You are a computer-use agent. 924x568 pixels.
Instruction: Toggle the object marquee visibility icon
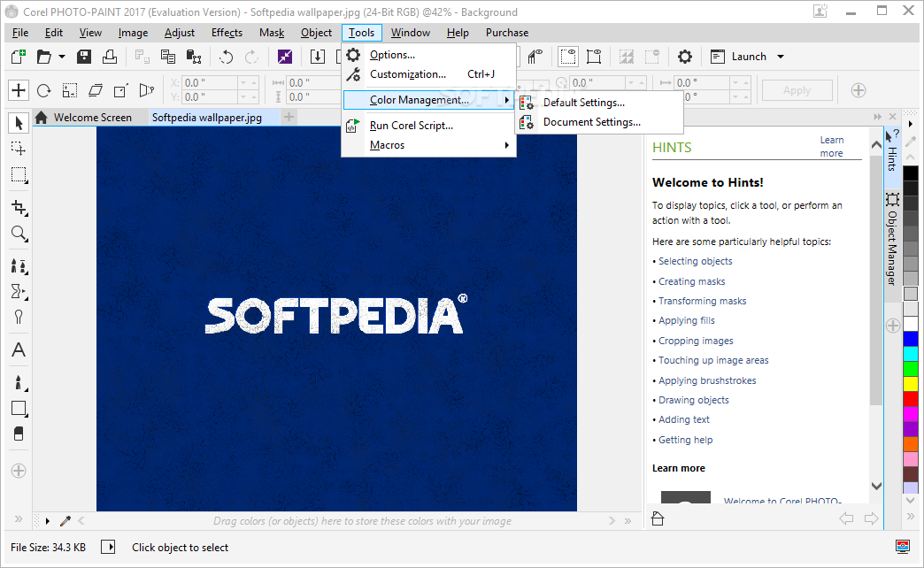(x=594, y=57)
